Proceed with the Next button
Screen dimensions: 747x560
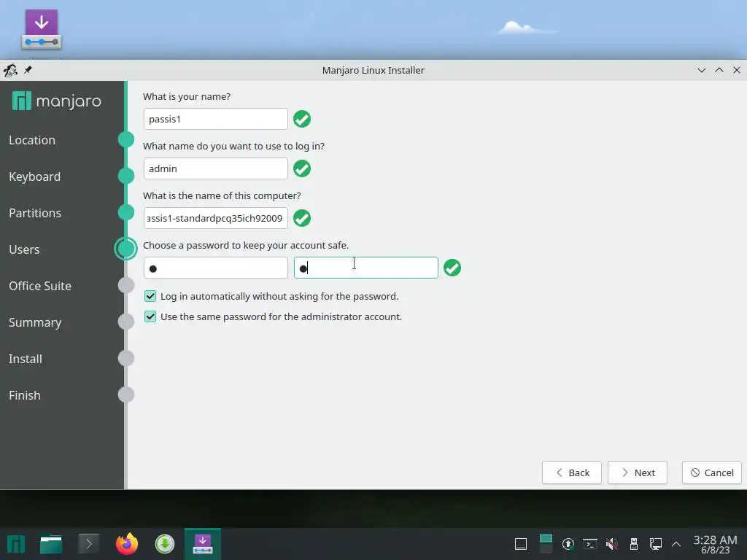[638, 472]
